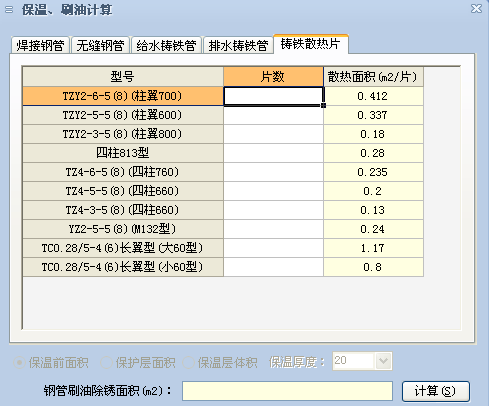Click the 散热面积(m2/片) column header
The image size is (489, 406).
[x=373, y=77]
